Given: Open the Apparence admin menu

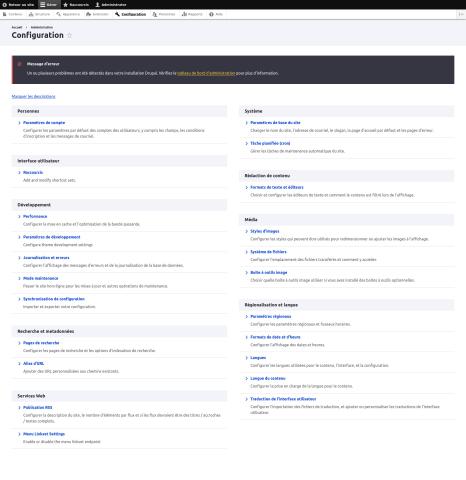Looking at the screenshot, I should click(68, 14).
